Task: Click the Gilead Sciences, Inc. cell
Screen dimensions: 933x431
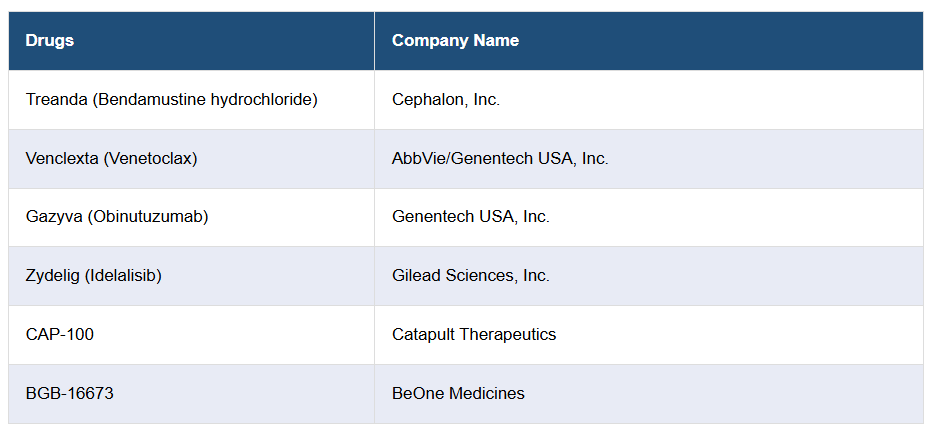Action: [471, 276]
